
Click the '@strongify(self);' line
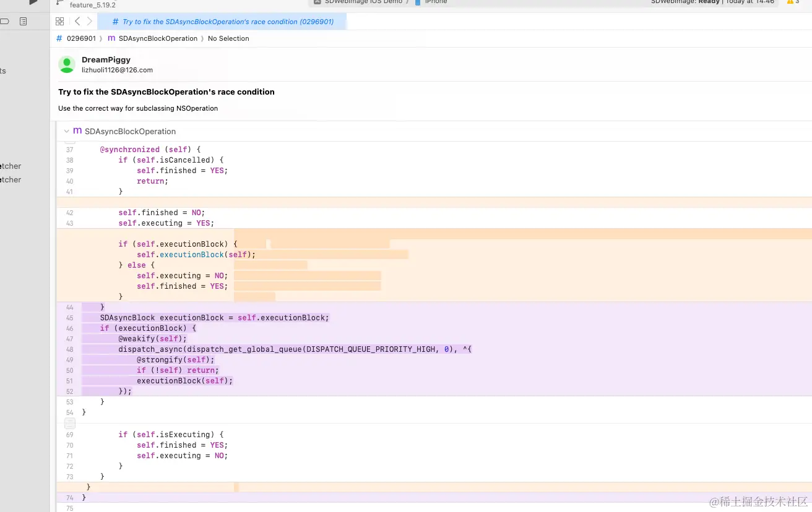tap(176, 360)
